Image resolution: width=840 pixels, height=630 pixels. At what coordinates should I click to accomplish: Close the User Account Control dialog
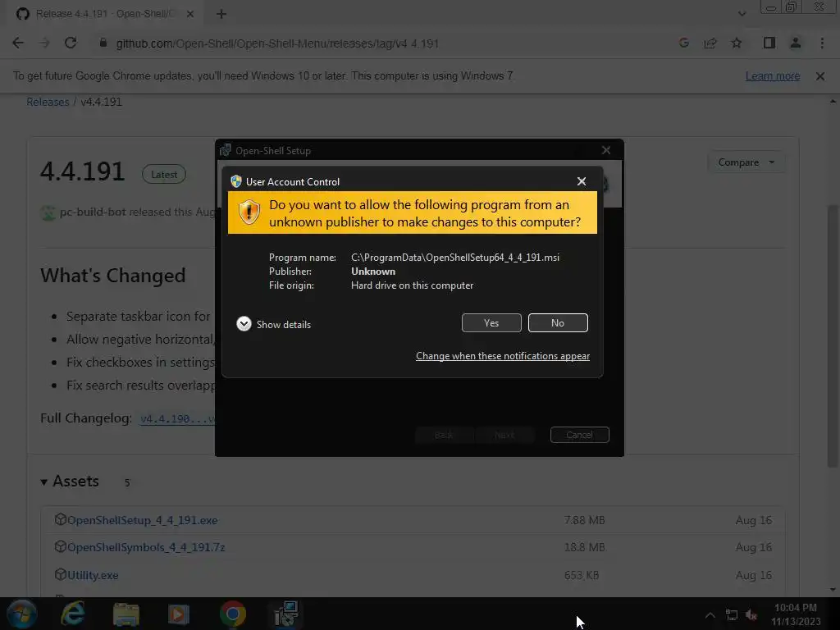pos(582,181)
